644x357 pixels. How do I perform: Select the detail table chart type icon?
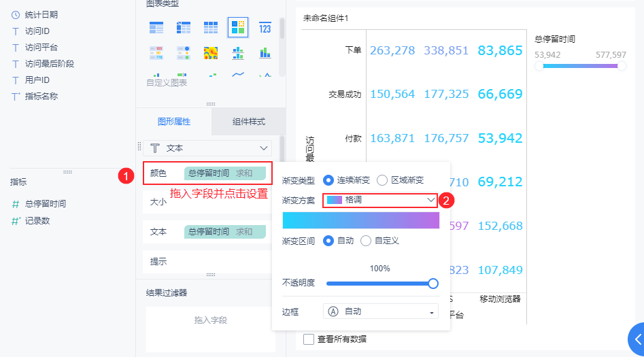pyautogui.click(x=211, y=27)
